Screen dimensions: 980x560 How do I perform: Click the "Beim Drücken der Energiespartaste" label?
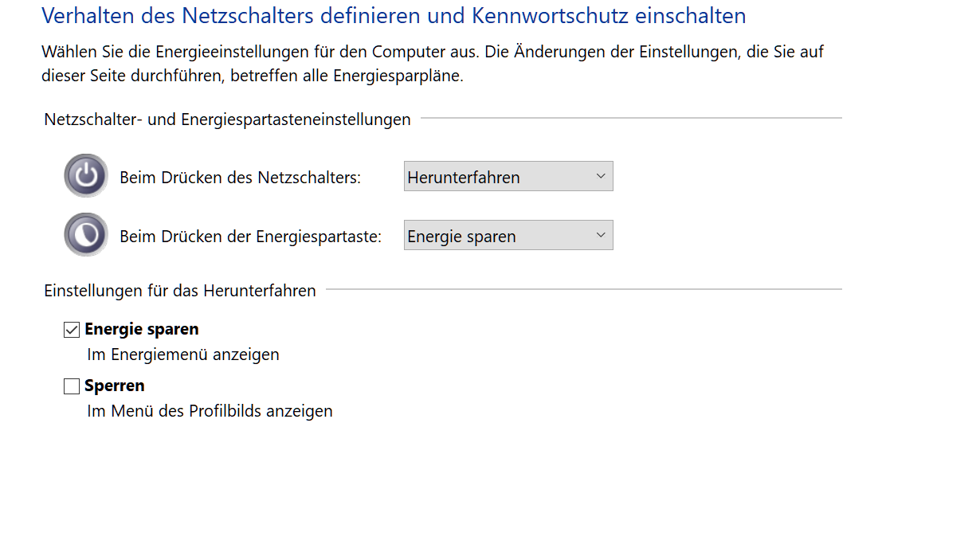tap(250, 237)
